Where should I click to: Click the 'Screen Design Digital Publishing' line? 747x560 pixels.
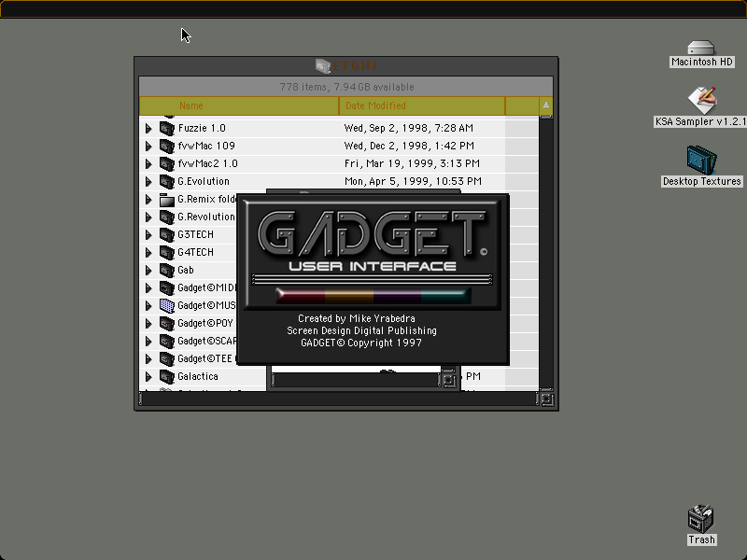click(x=361, y=330)
